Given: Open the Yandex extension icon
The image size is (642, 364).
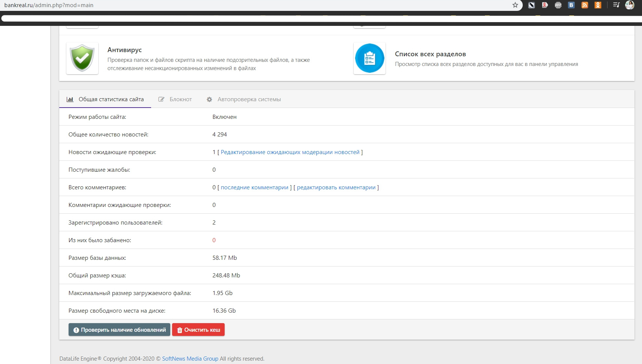Looking at the screenshot, I should click(545, 5).
